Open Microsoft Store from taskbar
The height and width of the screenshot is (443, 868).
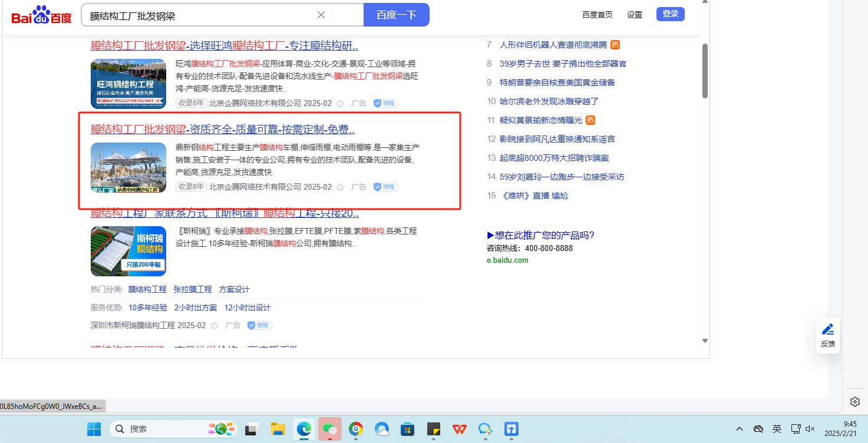click(408, 429)
